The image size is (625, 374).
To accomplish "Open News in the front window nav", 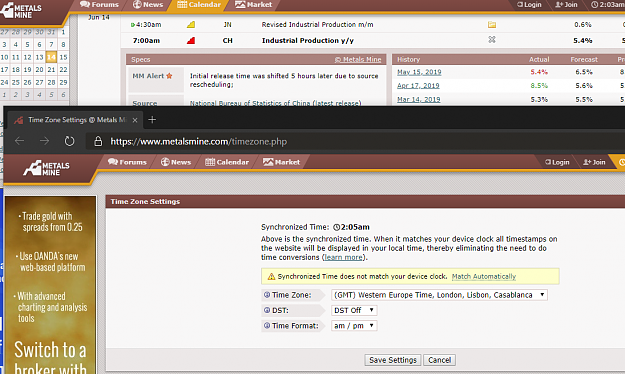I will [176, 162].
